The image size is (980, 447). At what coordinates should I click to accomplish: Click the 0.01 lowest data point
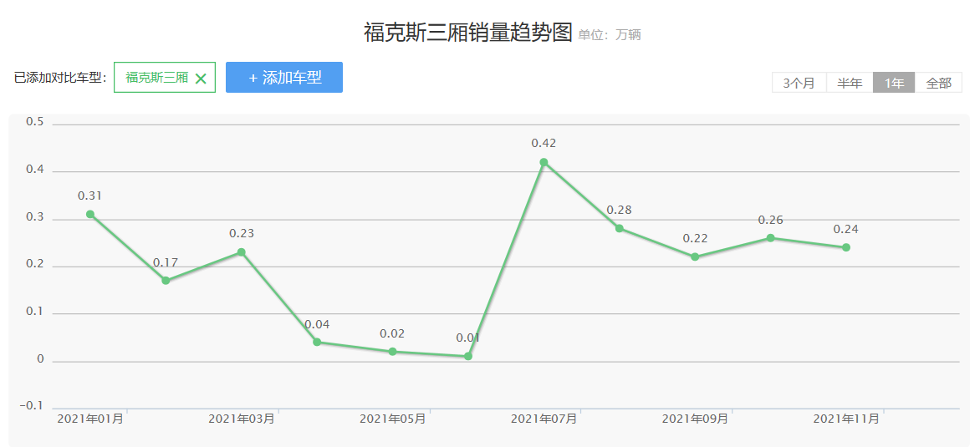coord(468,357)
